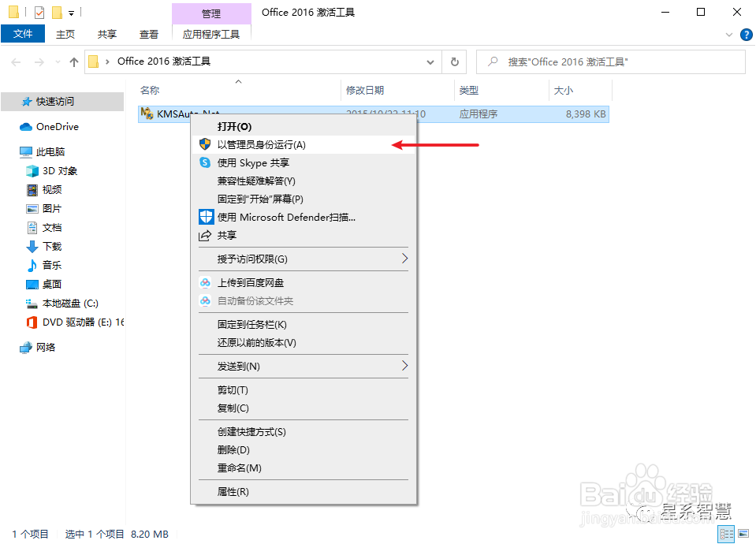
Task: Click the shield icon for run as administrator
Action: (x=205, y=144)
